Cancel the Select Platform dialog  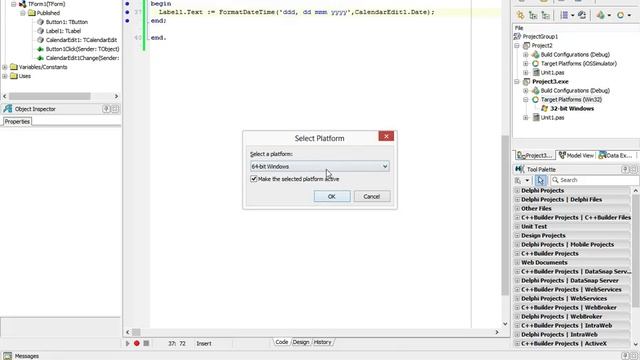click(371, 196)
